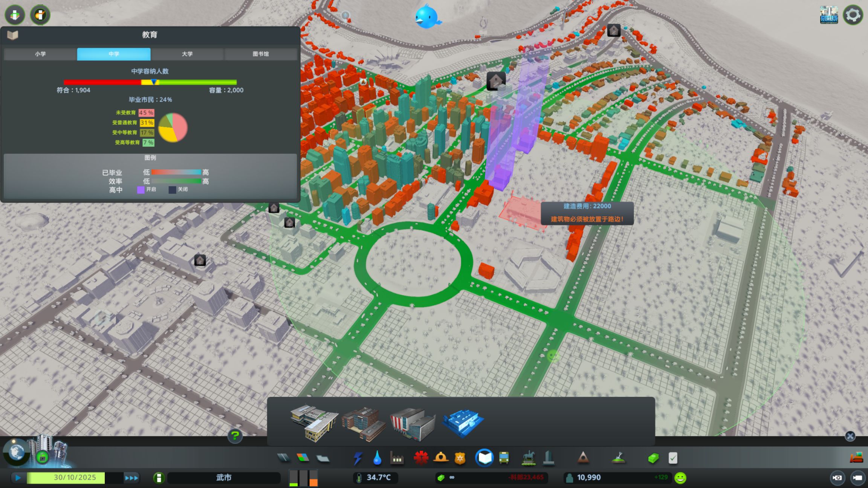Click the purple 开启 legend swatch
The image size is (868, 488).
click(141, 190)
